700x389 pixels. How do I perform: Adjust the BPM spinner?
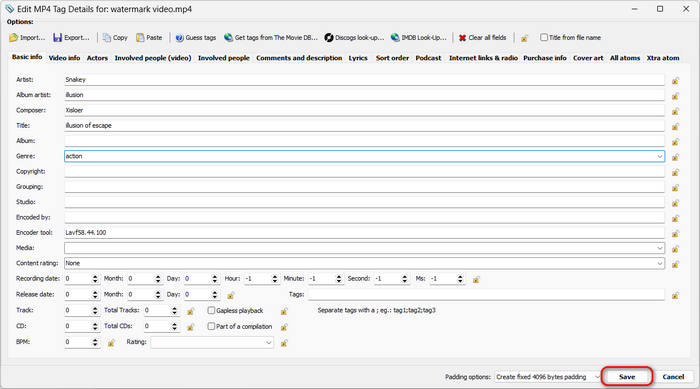[x=95, y=343]
